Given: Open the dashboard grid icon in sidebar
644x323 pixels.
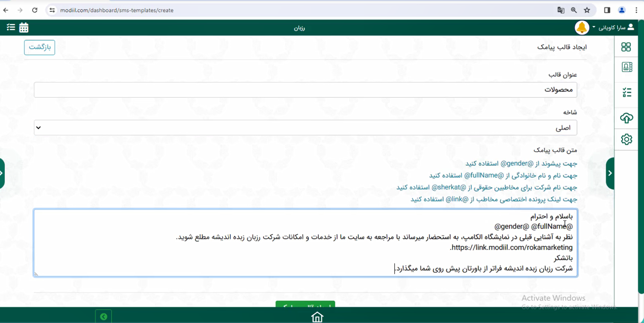Looking at the screenshot, I should click(626, 47).
